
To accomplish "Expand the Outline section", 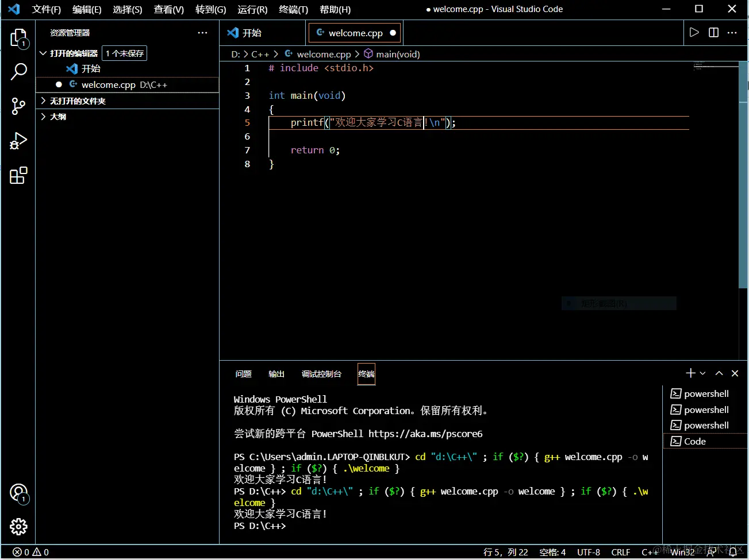I will tap(43, 117).
